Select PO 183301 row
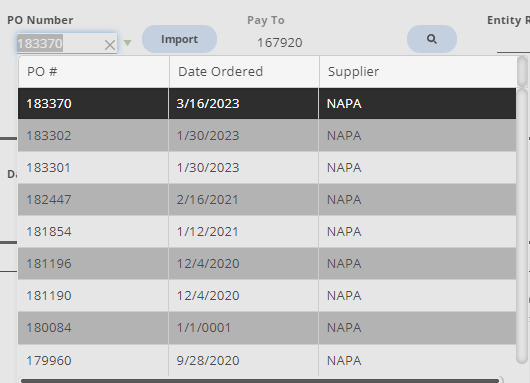Screen dimensions: 530x383 pos(267,168)
